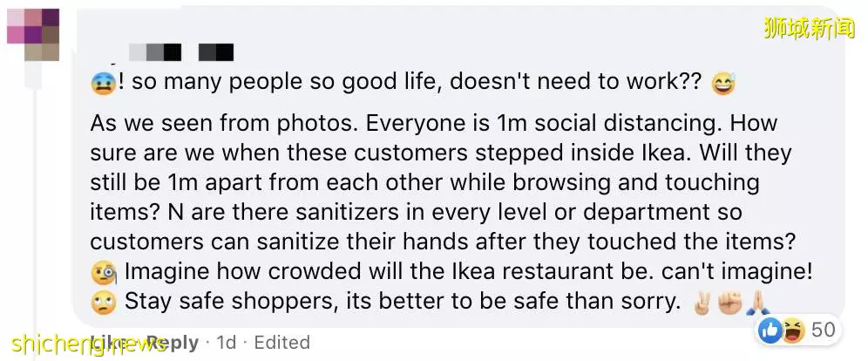868x361 pixels.
Task: Click the yellow Chinese watermark at top right
Action: click(x=809, y=28)
